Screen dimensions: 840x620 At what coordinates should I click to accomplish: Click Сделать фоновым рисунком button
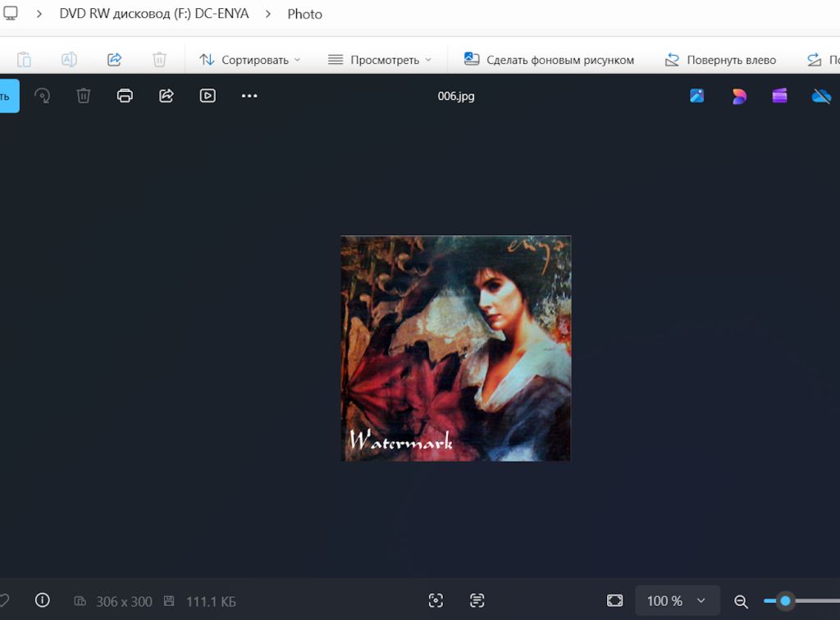pyautogui.click(x=549, y=60)
